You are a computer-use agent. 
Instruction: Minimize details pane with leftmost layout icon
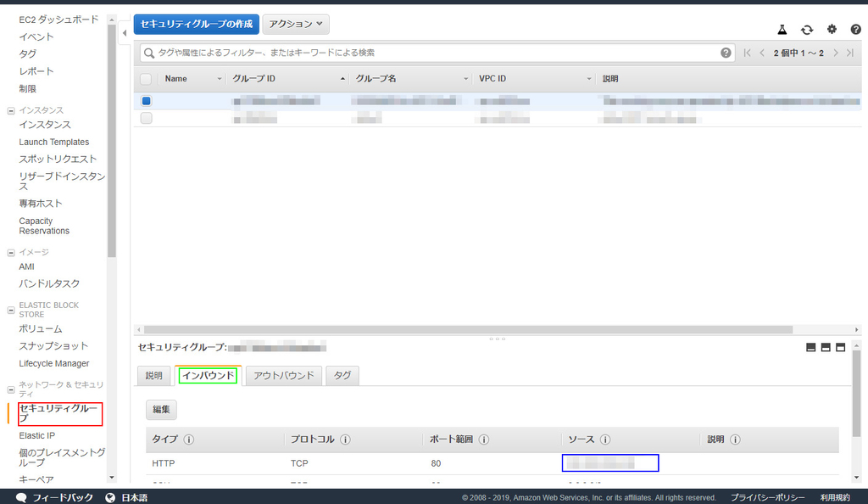coord(810,346)
